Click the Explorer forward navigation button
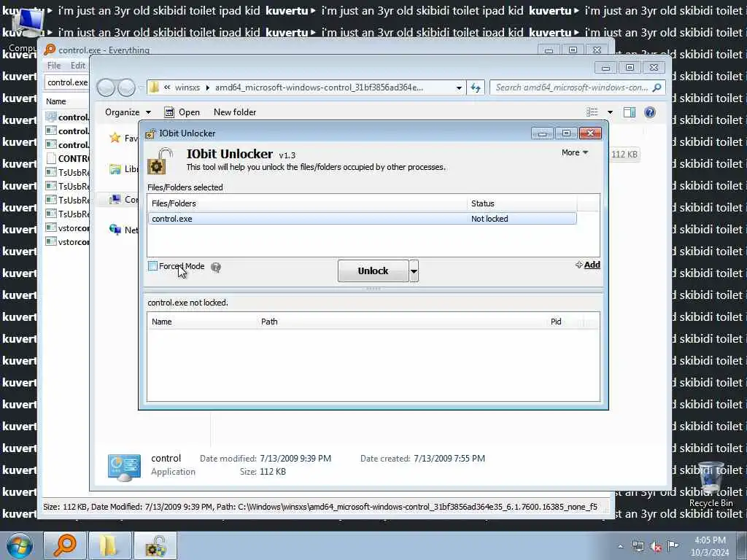This screenshot has height=560, width=747. pos(126,87)
